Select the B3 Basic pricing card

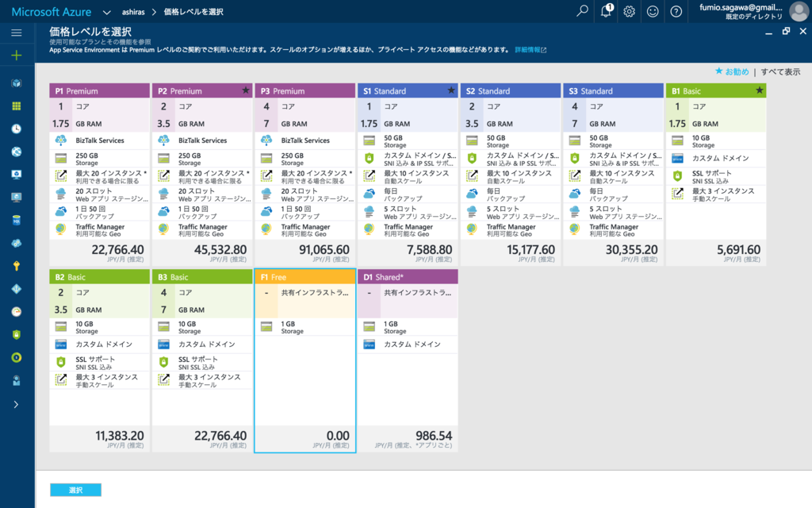coord(202,360)
